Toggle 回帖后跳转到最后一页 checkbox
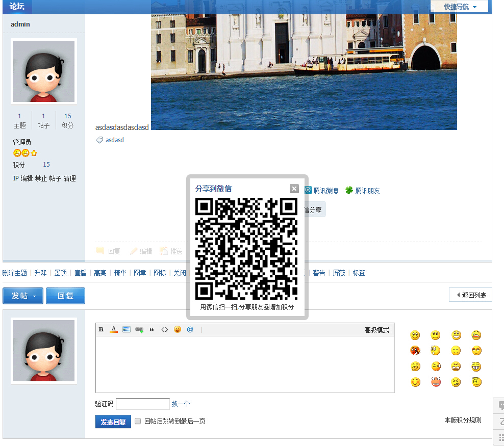This screenshot has height=446, width=504. point(138,421)
